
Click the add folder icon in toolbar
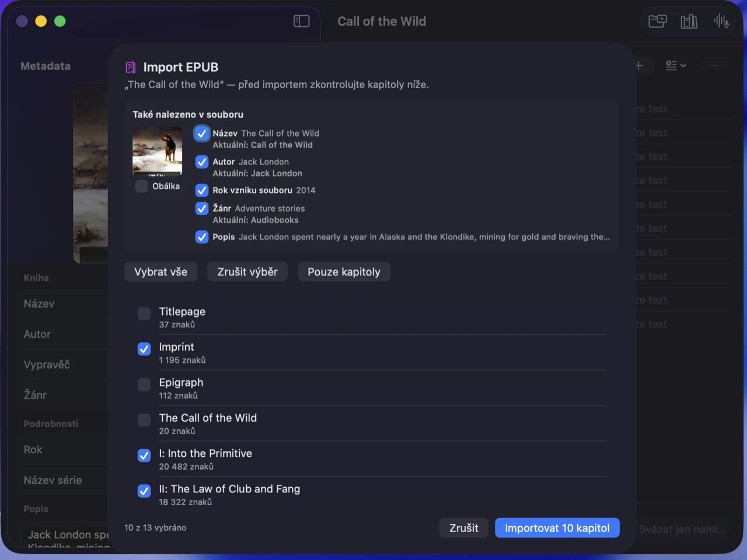click(657, 22)
